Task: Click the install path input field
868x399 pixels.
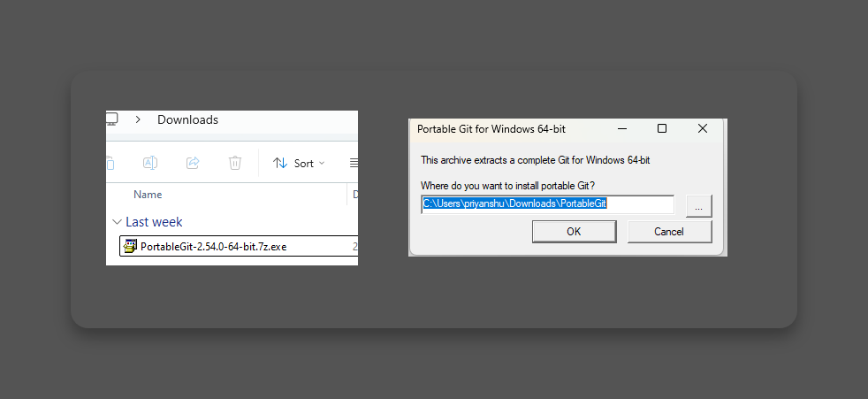Action: tap(547, 204)
